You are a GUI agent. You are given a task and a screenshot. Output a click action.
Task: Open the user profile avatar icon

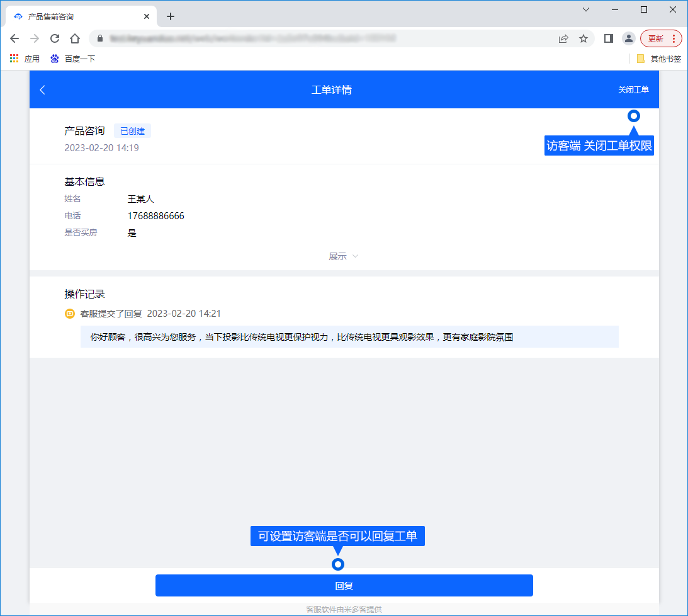[x=628, y=38]
